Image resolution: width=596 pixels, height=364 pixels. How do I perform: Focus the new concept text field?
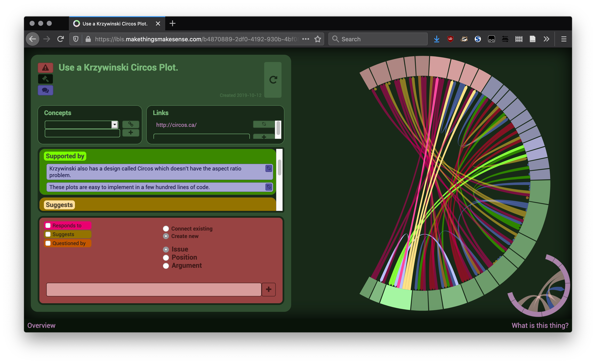tap(82, 133)
